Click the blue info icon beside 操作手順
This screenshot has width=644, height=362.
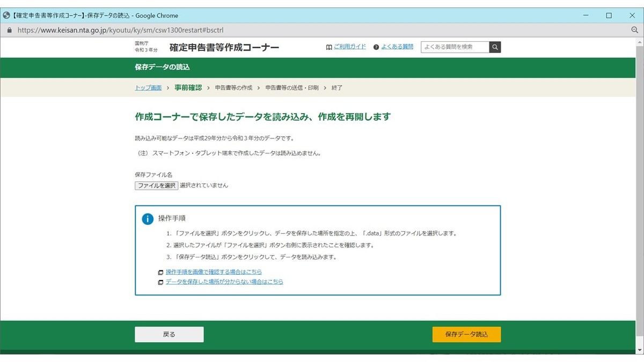point(148,219)
